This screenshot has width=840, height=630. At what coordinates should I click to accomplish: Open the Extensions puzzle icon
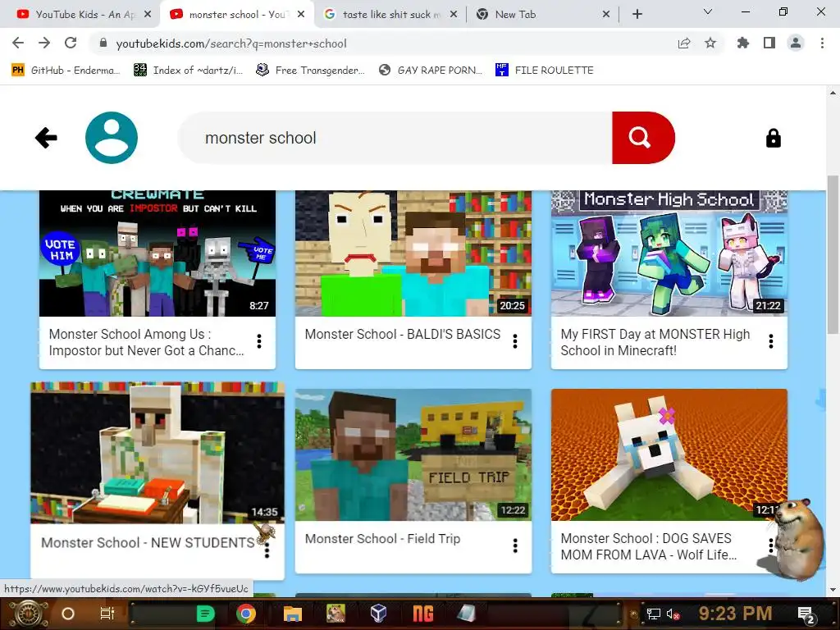pos(743,43)
